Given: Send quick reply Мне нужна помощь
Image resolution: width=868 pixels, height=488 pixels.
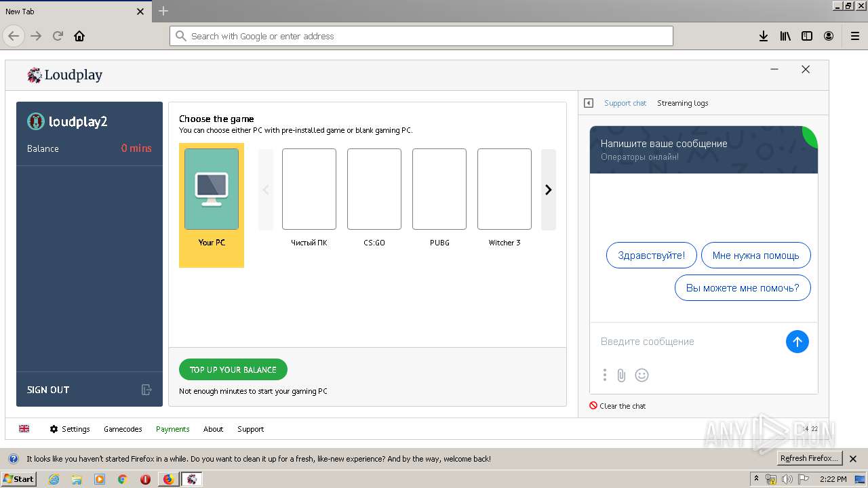Looking at the screenshot, I should [x=756, y=256].
